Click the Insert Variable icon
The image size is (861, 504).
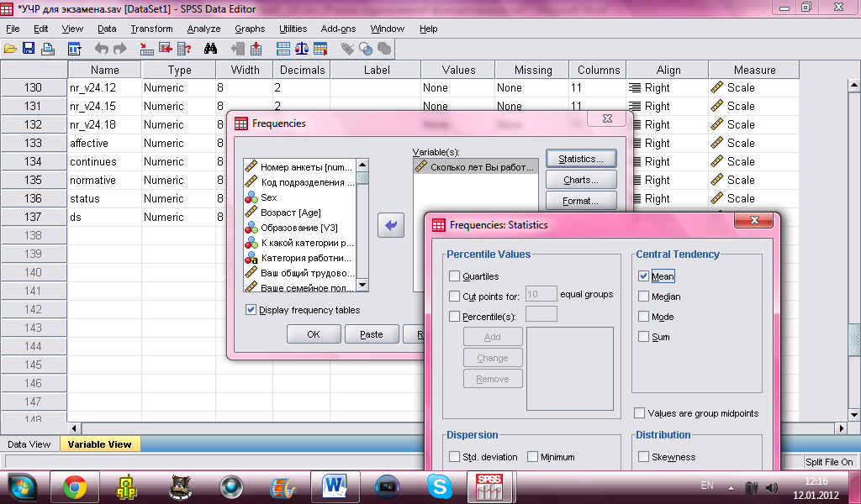(256, 49)
